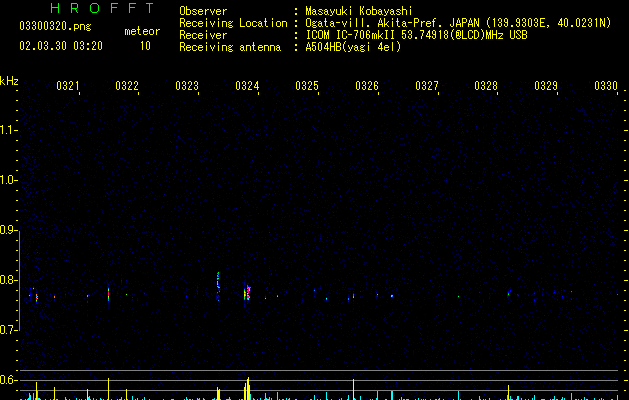Image resolution: width=629 pixels, height=400 pixels.
Task: Click the 0322 time marker
Action: (x=127, y=86)
